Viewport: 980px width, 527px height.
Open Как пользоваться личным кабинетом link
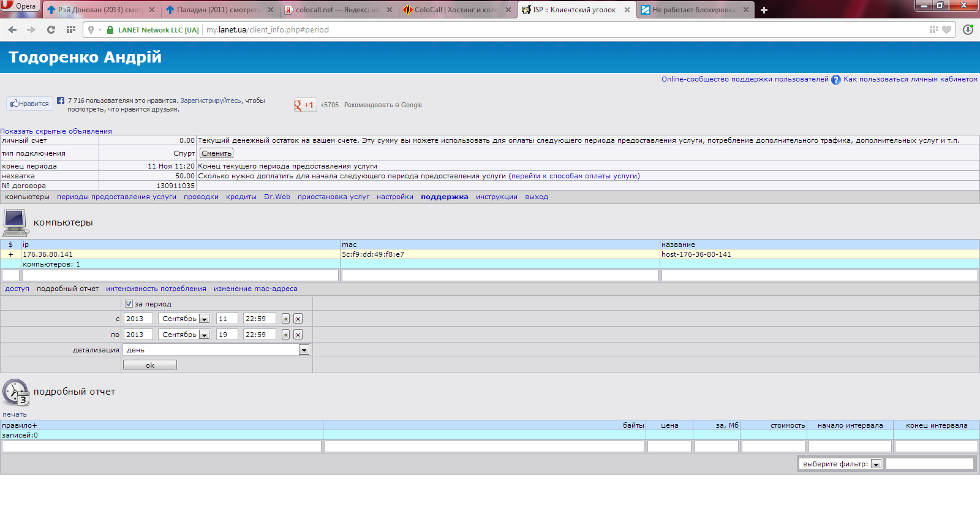pos(910,79)
